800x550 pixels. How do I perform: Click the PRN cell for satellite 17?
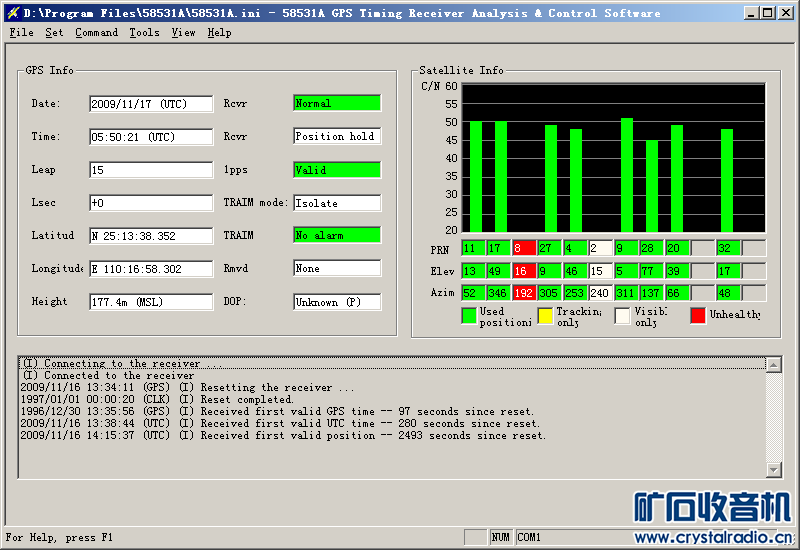click(498, 248)
